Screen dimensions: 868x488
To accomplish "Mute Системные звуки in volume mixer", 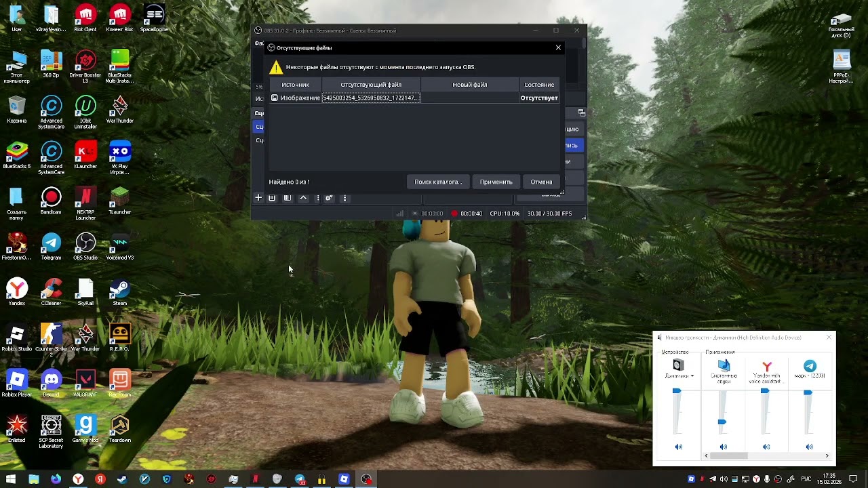I will pyautogui.click(x=724, y=447).
